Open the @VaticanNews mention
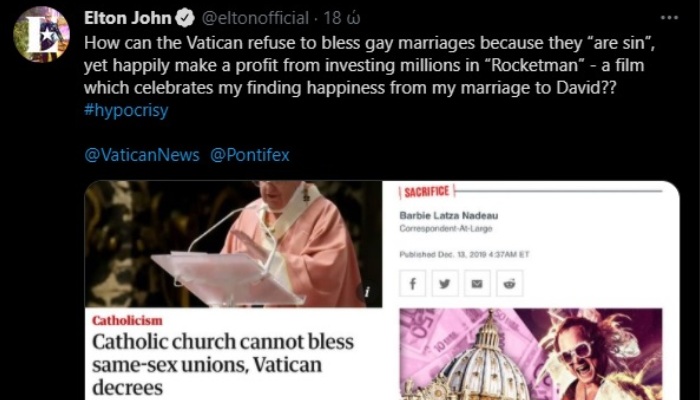 pos(142,155)
